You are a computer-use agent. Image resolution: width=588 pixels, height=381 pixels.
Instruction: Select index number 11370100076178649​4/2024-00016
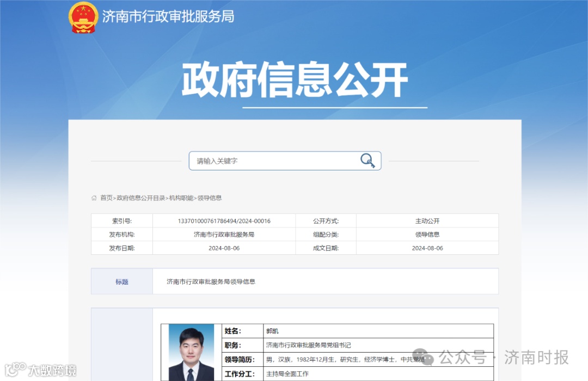[224, 221]
